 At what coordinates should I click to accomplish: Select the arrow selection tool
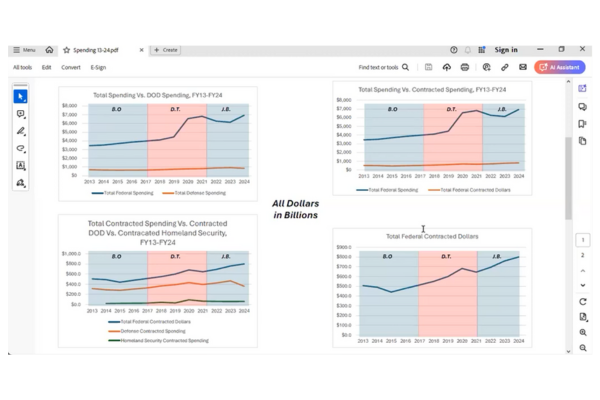click(20, 97)
